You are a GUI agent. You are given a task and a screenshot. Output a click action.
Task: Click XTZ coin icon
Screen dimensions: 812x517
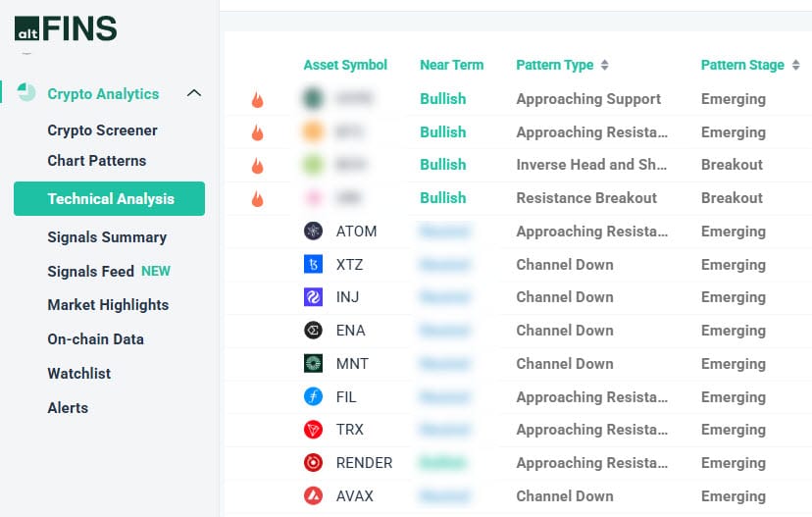[313, 264]
